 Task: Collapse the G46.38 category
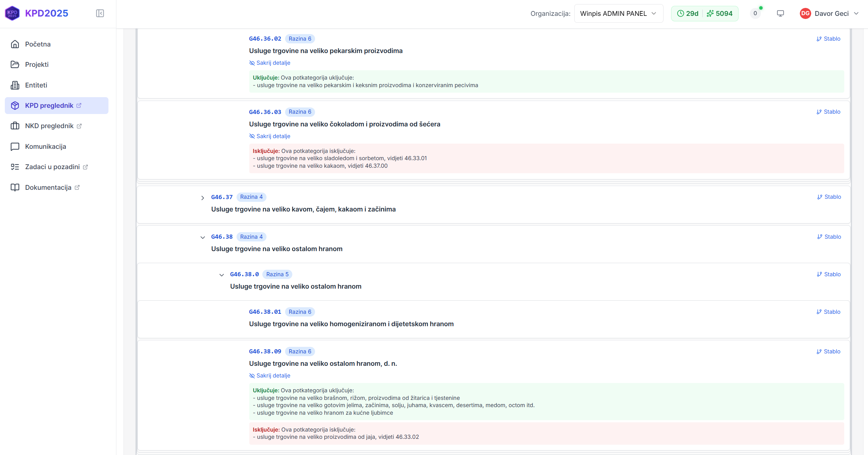[x=202, y=237]
